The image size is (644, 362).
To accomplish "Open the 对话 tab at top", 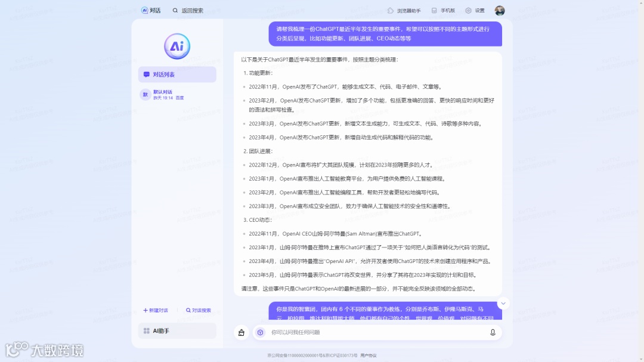I will tap(151, 10).
